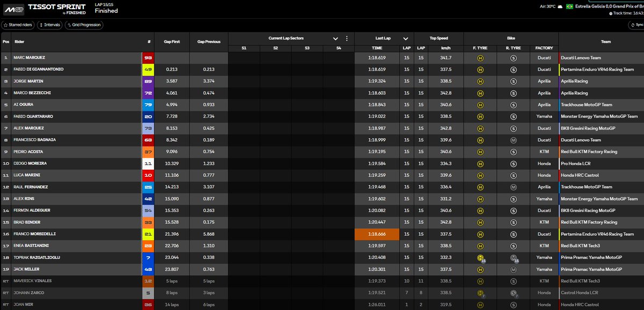
Task: Sort by the Pos column header
Action: pyautogui.click(x=6, y=41)
